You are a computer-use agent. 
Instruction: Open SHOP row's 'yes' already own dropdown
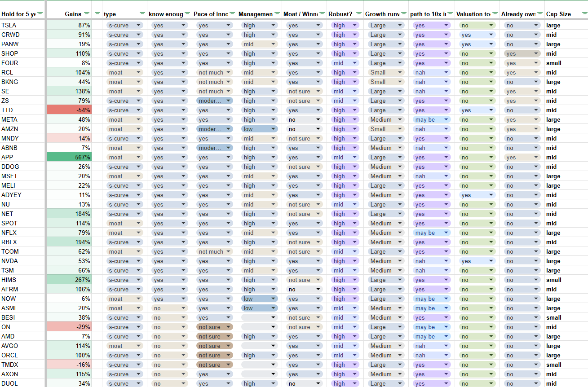point(522,53)
